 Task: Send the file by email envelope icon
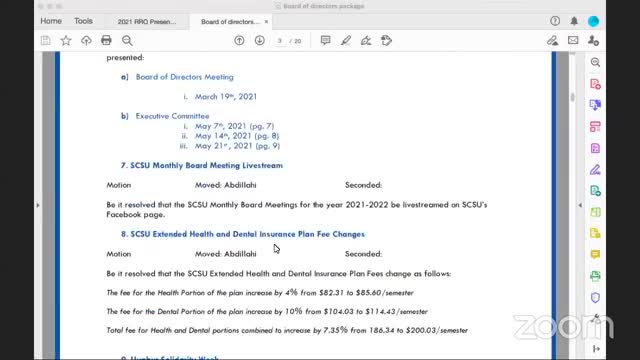click(573, 40)
